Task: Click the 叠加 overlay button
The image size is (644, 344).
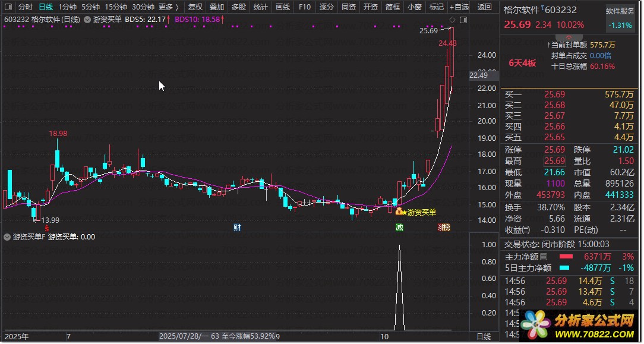Action: click(x=217, y=7)
